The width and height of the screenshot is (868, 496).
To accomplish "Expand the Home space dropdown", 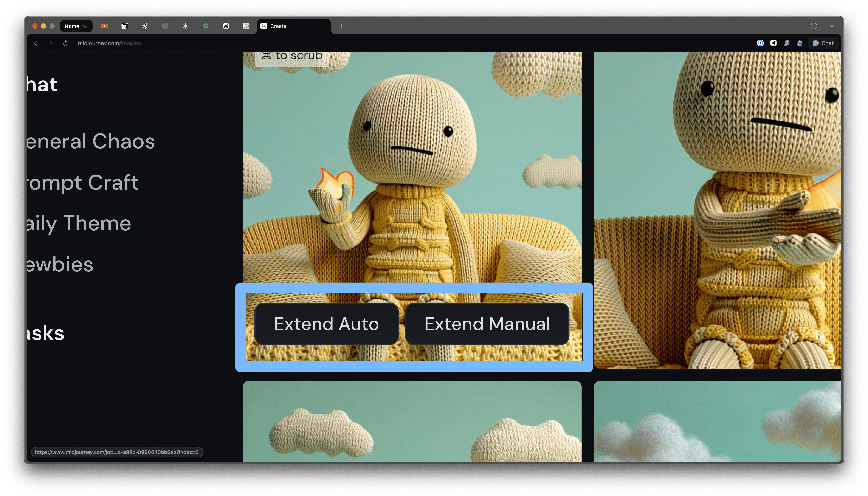I will (x=76, y=26).
